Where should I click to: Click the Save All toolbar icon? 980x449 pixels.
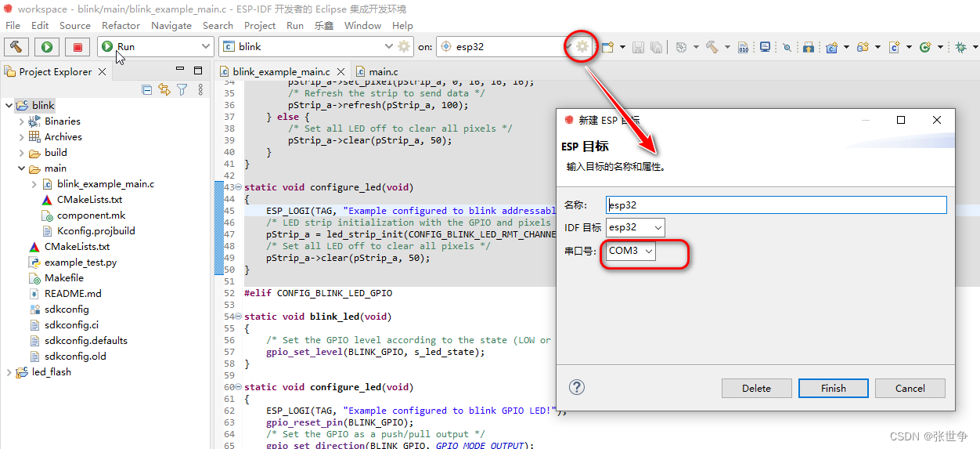click(x=656, y=47)
